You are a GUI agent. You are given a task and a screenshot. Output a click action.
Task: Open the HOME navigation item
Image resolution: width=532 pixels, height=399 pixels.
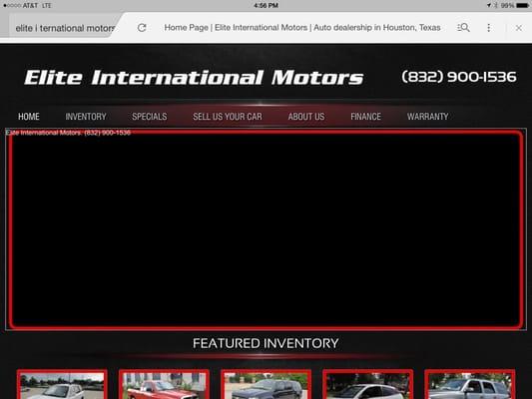coord(29,117)
